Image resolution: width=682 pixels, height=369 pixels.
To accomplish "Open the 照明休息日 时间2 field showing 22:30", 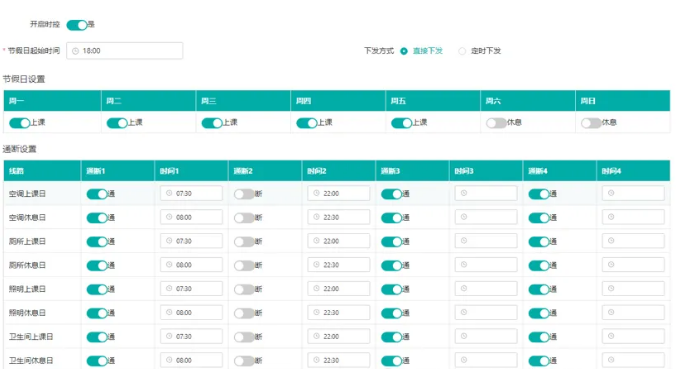I will point(339,312).
